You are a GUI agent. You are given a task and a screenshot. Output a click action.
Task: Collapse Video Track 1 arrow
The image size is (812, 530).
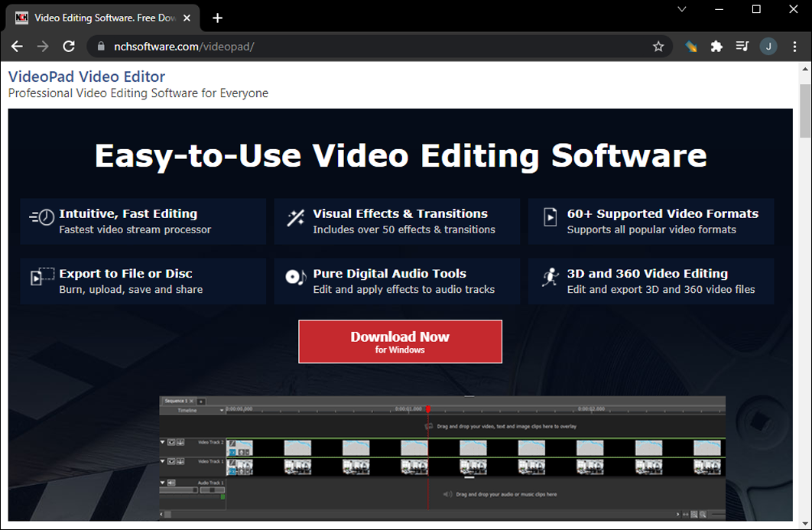(x=163, y=461)
